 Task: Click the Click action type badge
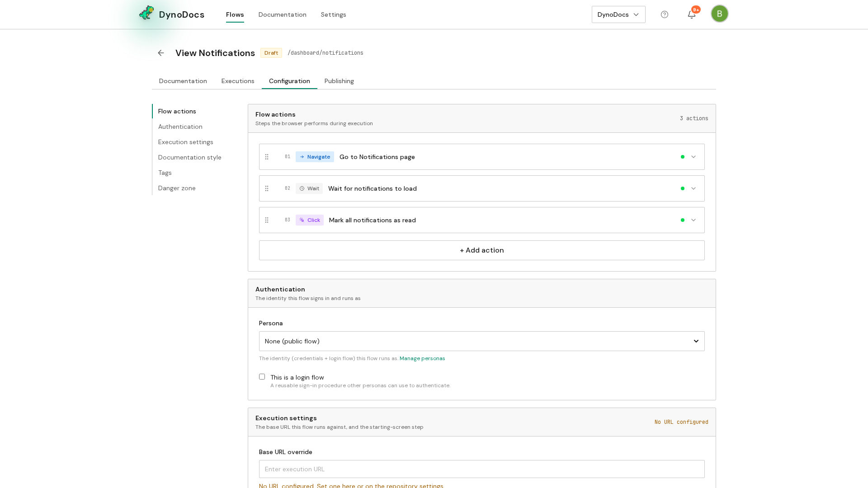click(310, 220)
